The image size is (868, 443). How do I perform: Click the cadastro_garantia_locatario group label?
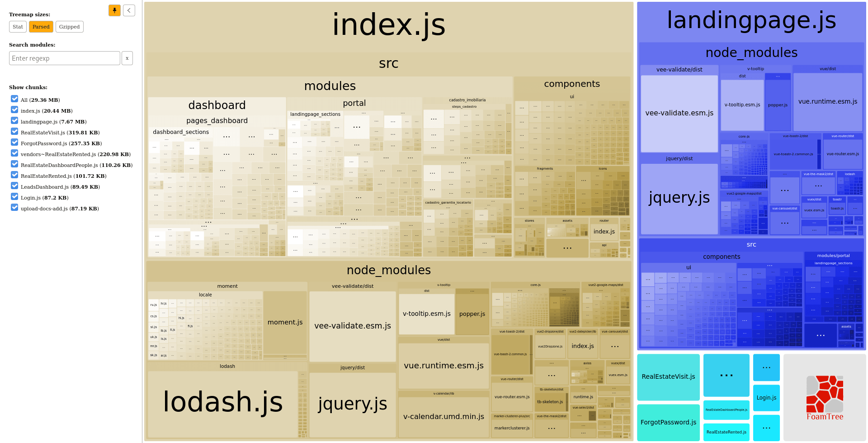[x=448, y=203]
